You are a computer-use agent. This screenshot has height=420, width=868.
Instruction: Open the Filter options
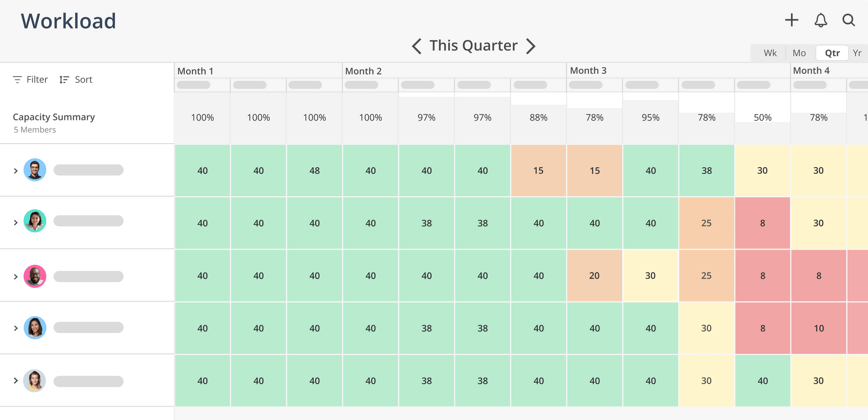click(30, 79)
